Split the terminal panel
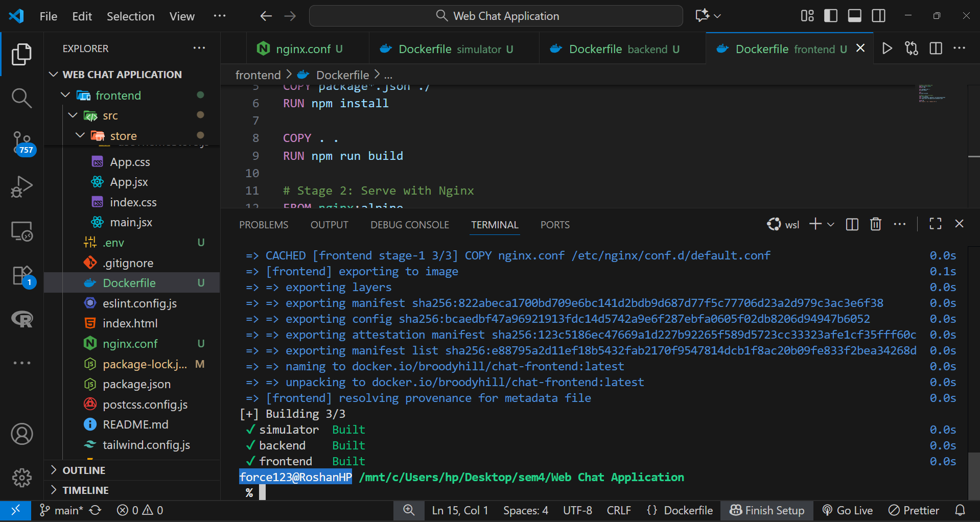Screen dimensions: 980x522 click(852, 224)
